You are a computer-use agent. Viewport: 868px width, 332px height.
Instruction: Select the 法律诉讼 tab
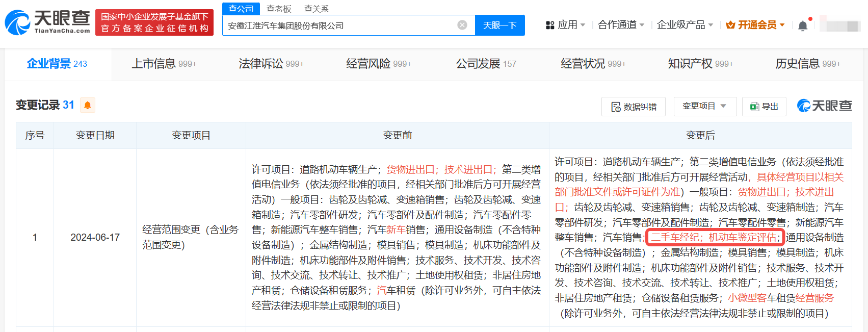click(271, 64)
